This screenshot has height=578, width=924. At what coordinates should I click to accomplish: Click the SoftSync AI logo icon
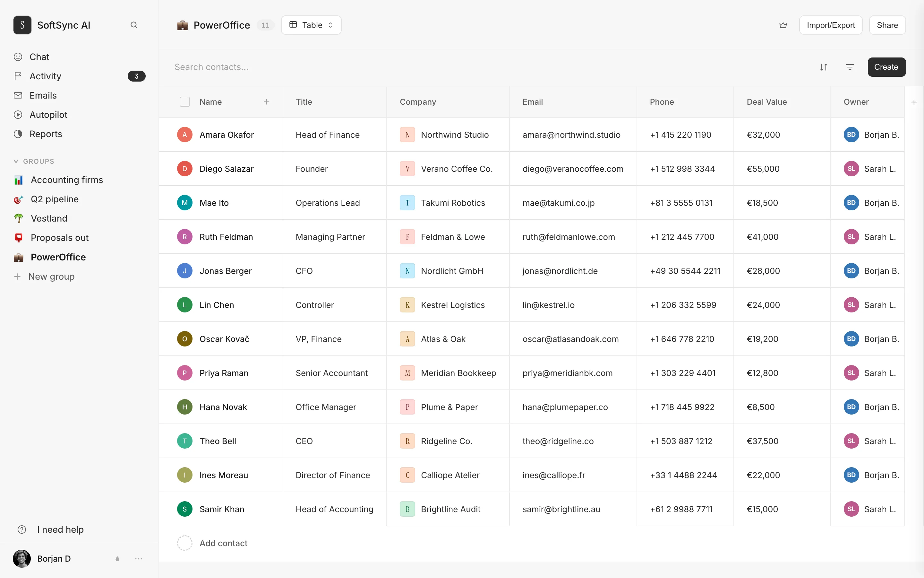(x=22, y=25)
